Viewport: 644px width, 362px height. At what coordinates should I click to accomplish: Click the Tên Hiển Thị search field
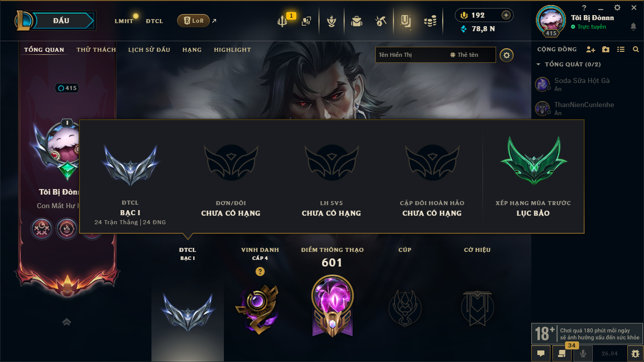[x=410, y=55]
